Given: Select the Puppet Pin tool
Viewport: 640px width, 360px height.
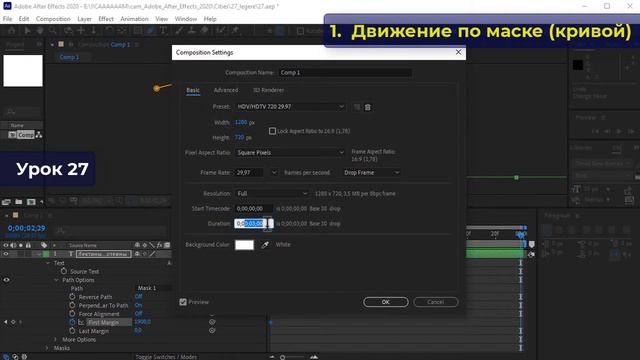Looking at the screenshot, I should 236,31.
